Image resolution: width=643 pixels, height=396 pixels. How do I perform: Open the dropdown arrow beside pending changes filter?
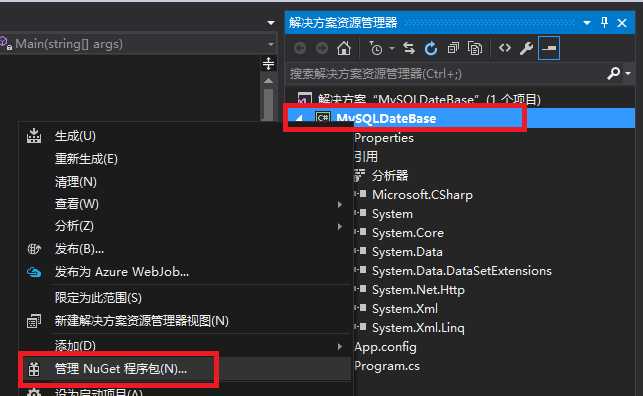(x=392, y=48)
